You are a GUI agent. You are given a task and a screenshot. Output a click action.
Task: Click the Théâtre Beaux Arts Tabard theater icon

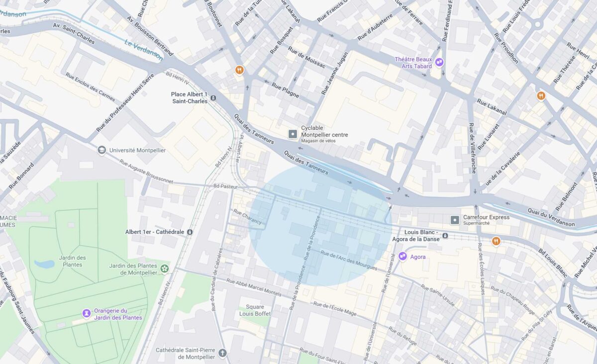click(x=439, y=62)
